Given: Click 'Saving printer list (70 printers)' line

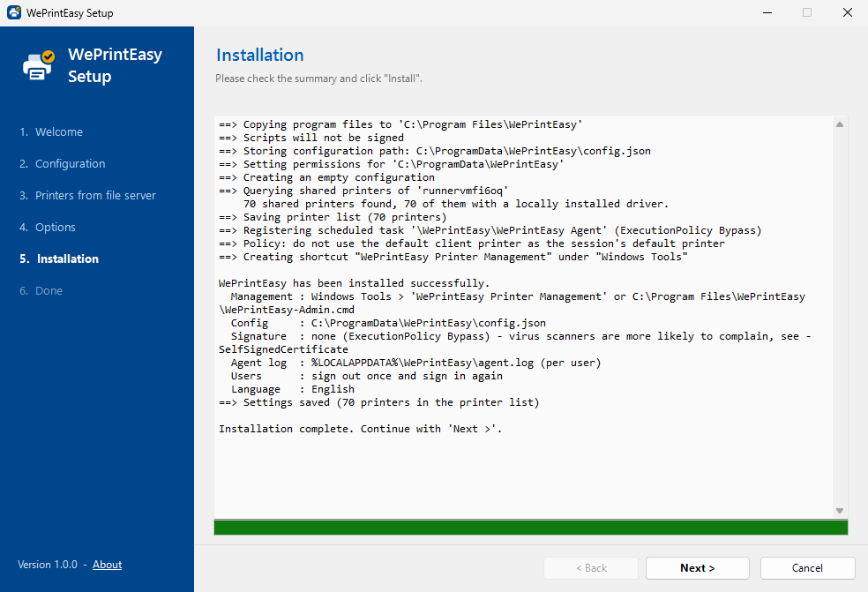Looking at the screenshot, I should [x=333, y=218].
